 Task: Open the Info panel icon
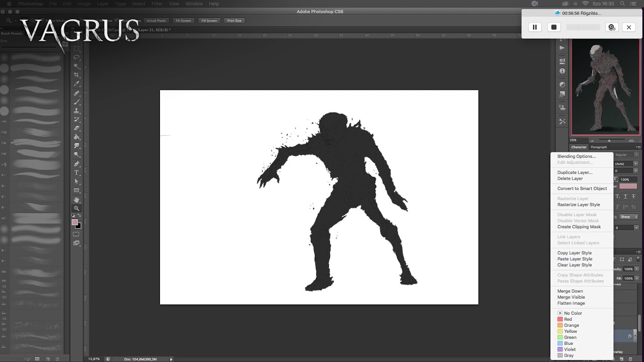(x=562, y=71)
